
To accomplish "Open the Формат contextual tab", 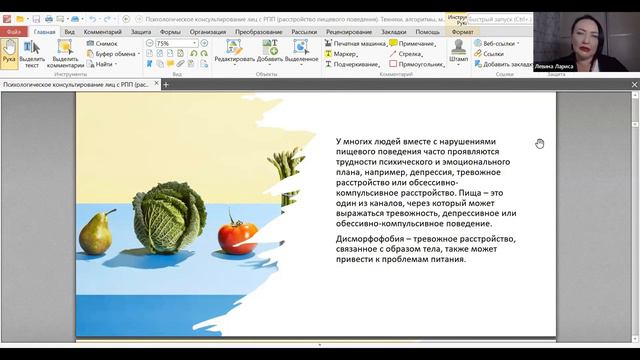I will (x=462, y=32).
